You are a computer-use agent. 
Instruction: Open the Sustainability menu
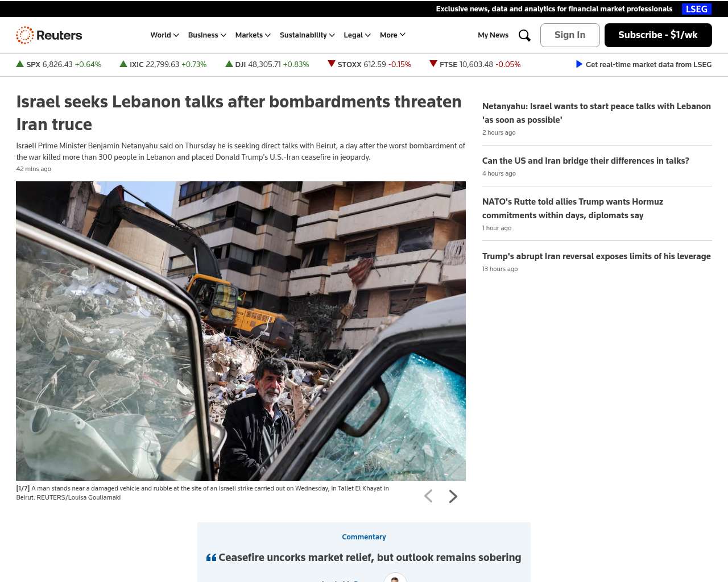[x=307, y=35]
